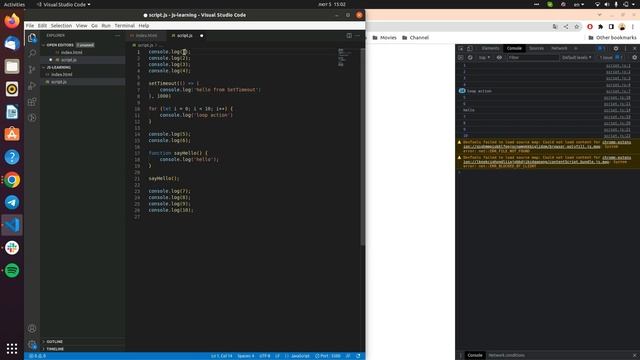Click Chrome bookmark star icon
The width and height of the screenshot is (640, 360).
point(577,27)
